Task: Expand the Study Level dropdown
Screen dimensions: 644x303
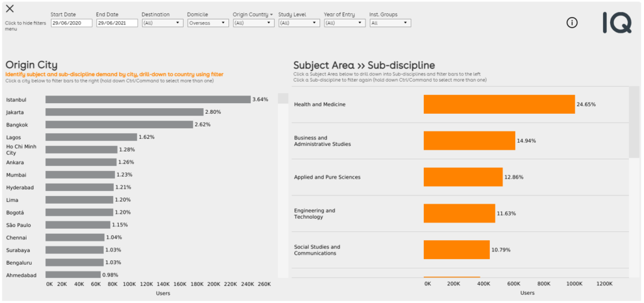Action: tap(299, 23)
